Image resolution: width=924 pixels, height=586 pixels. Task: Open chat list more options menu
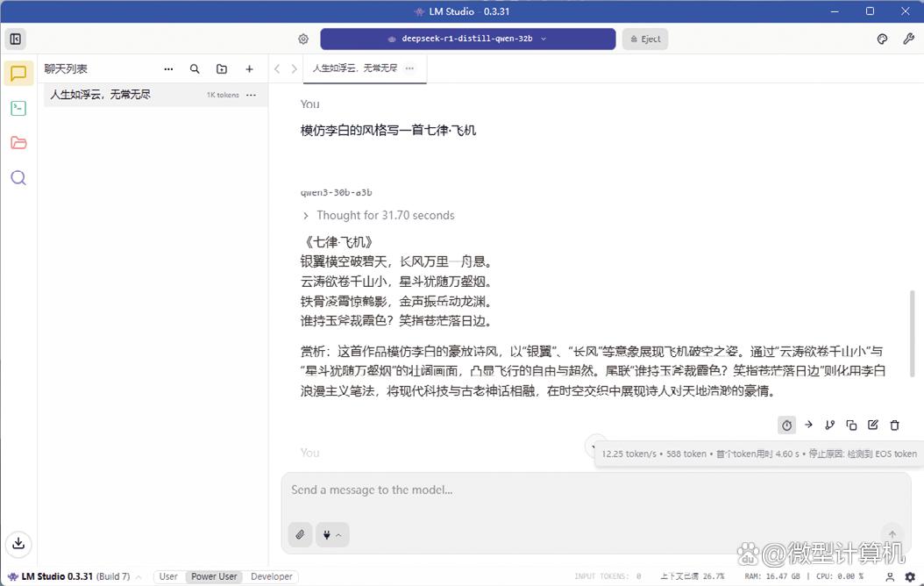pyautogui.click(x=168, y=69)
